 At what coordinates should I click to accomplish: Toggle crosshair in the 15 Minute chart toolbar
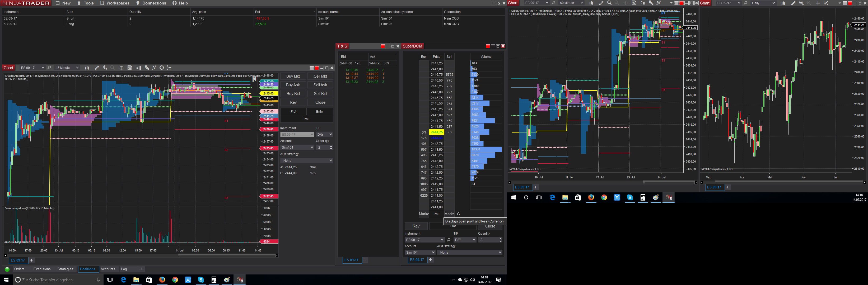[x=122, y=68]
